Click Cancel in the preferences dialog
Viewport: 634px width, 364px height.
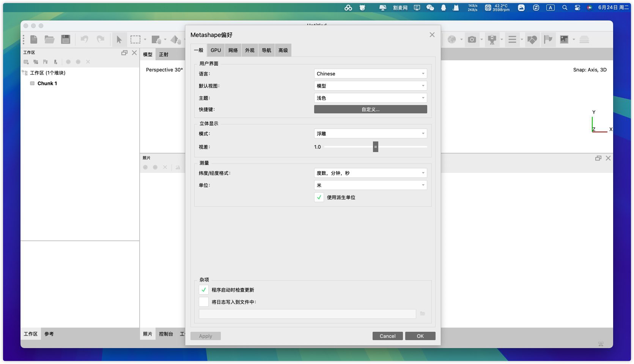click(x=387, y=336)
